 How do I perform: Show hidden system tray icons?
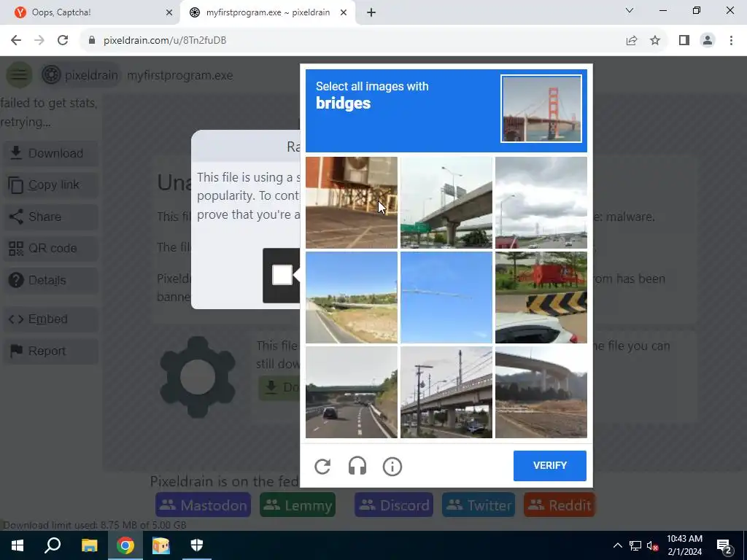(x=617, y=545)
